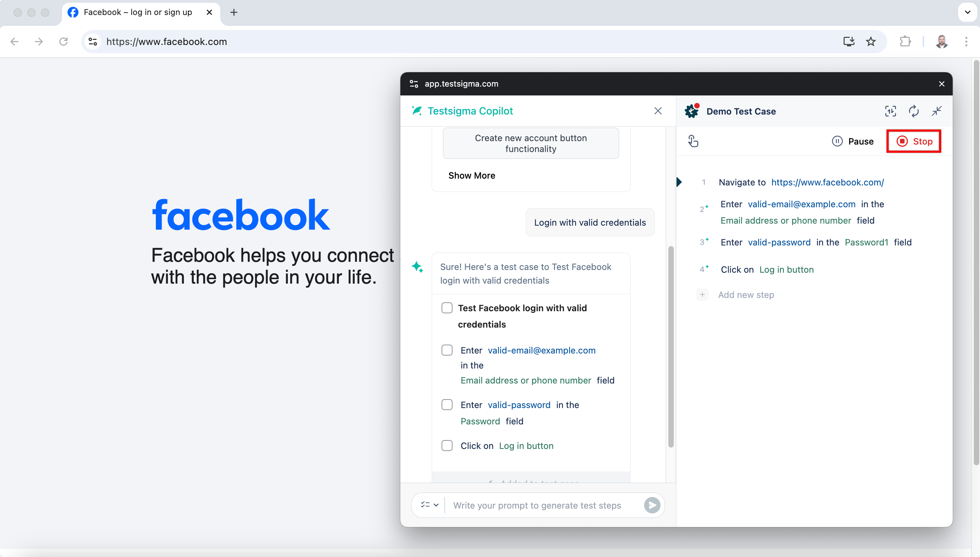Select the 'Click on Log in button' checkbox

point(447,446)
